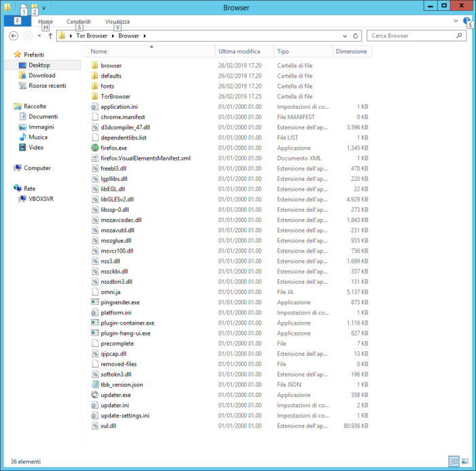Image resolution: width=476 pixels, height=471 pixels.
Task: Open Download in the sidebar
Action: pos(42,76)
